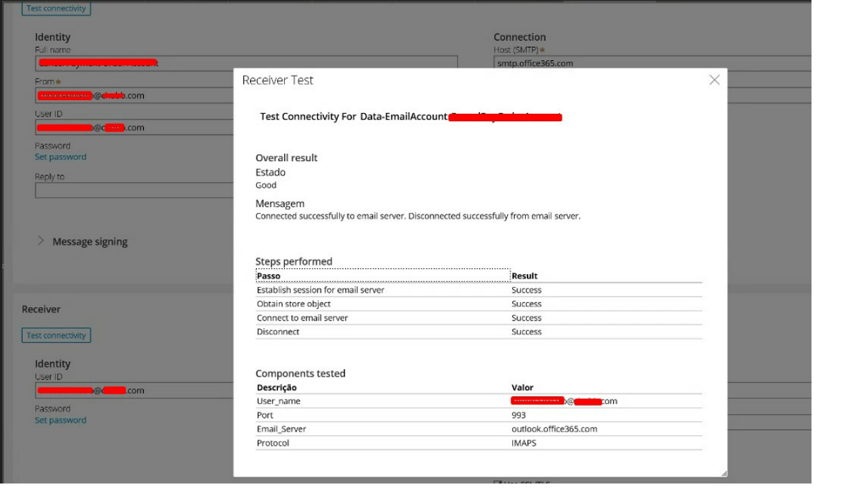Viewport: 868px width, 488px height.
Task: Click the dialog resize handle corner
Action: (723, 473)
